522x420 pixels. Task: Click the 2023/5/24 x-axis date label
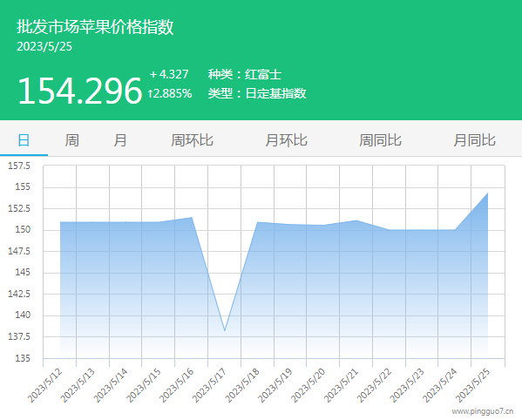(440, 385)
